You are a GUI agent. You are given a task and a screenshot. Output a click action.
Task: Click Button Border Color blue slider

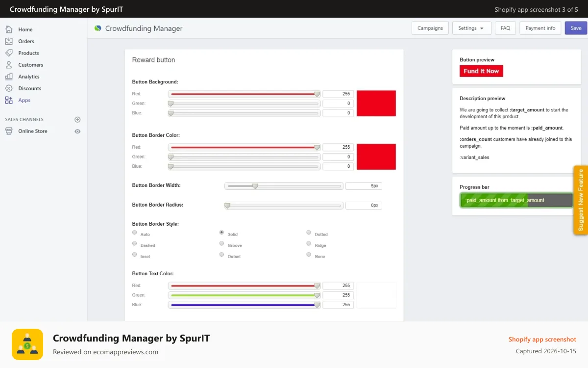245,166
